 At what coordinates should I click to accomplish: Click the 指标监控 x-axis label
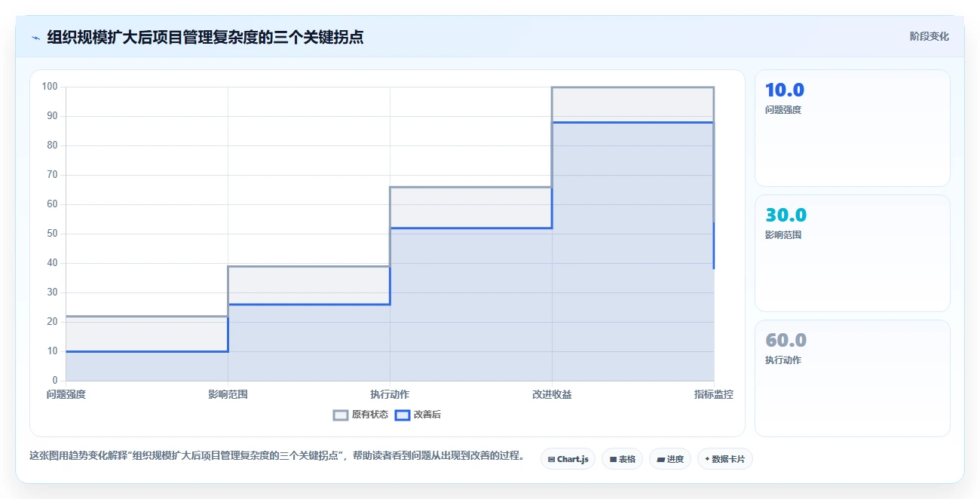(714, 394)
